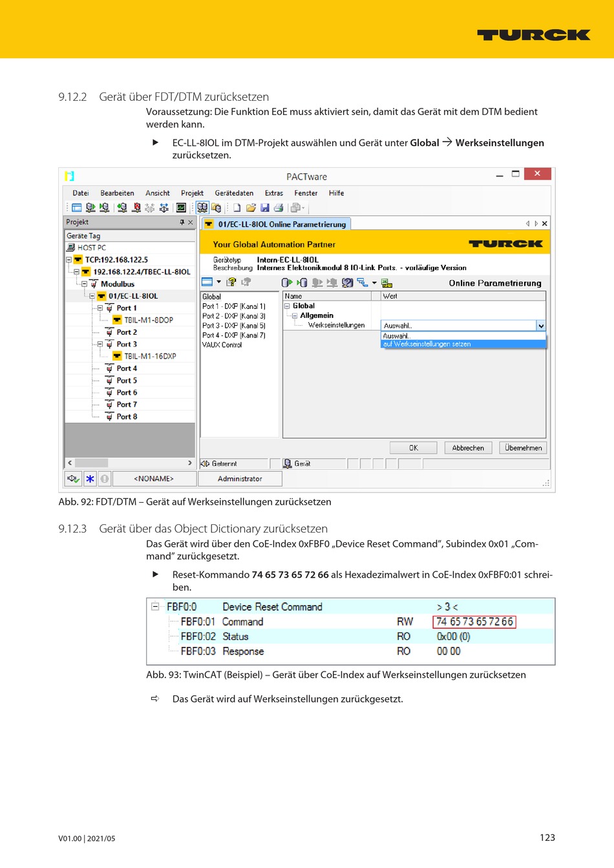Image resolution: width=614 pixels, height=868 pixels.
Task: Collapse the Port 3 tree node
Action: click(100, 344)
